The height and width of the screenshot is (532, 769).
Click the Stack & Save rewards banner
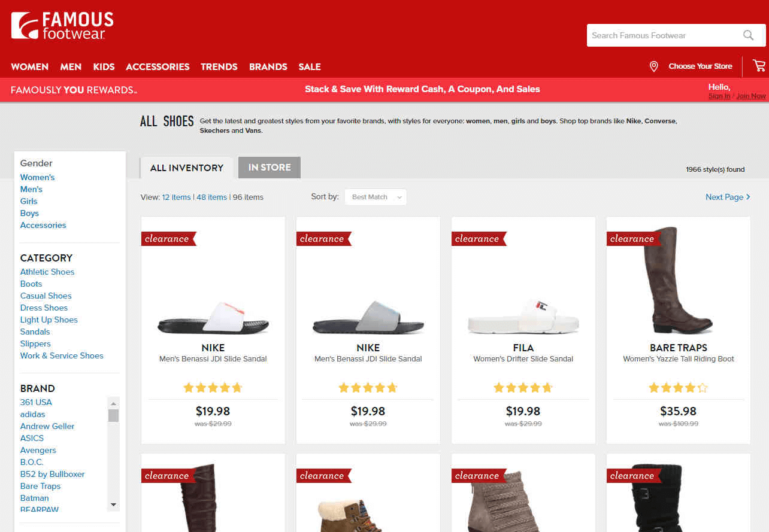[x=422, y=89]
